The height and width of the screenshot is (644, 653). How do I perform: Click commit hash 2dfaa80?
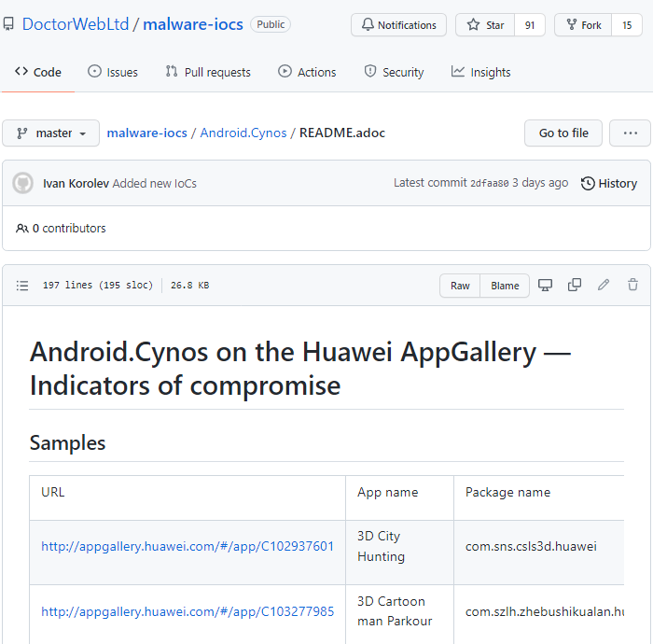pyautogui.click(x=489, y=184)
